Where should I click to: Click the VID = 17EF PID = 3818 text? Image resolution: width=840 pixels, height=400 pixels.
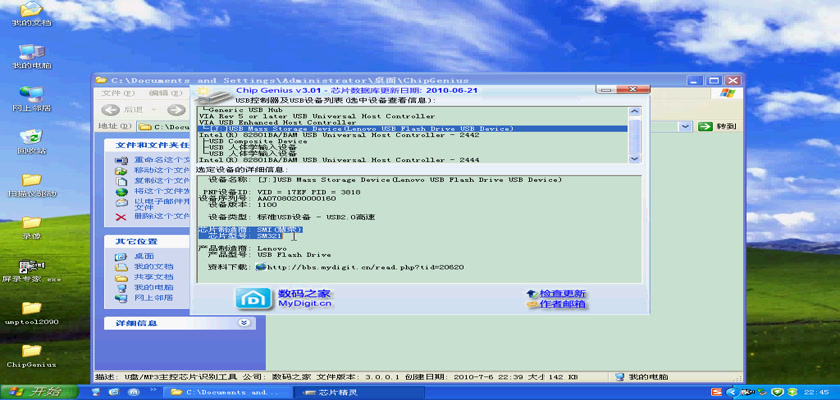(309, 192)
